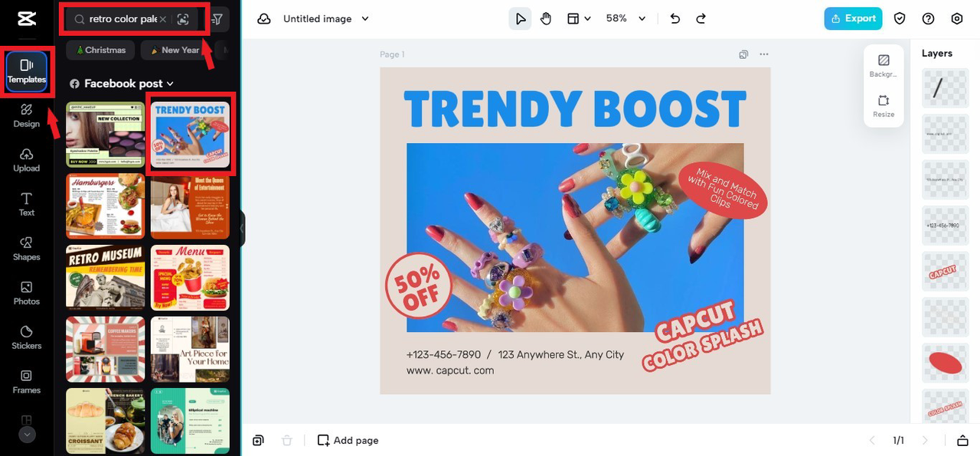980x456 pixels.
Task: Choose the Croissant bakery template
Action: [105, 420]
